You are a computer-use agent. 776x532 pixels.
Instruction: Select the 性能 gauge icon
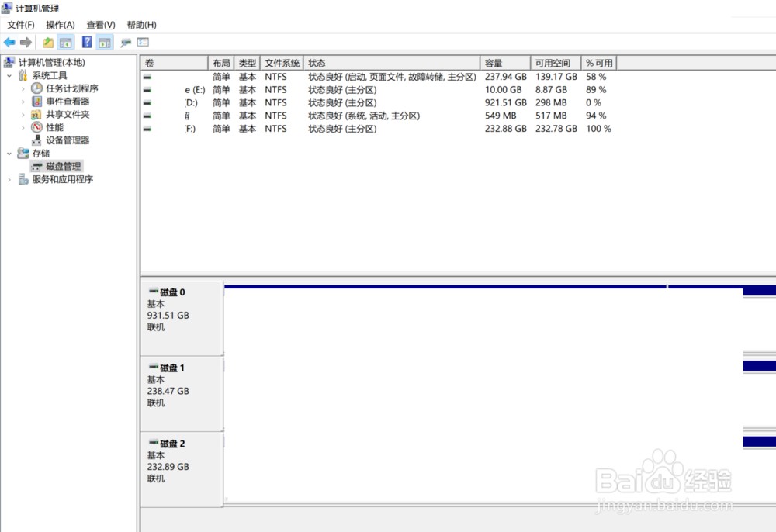pyautogui.click(x=36, y=127)
